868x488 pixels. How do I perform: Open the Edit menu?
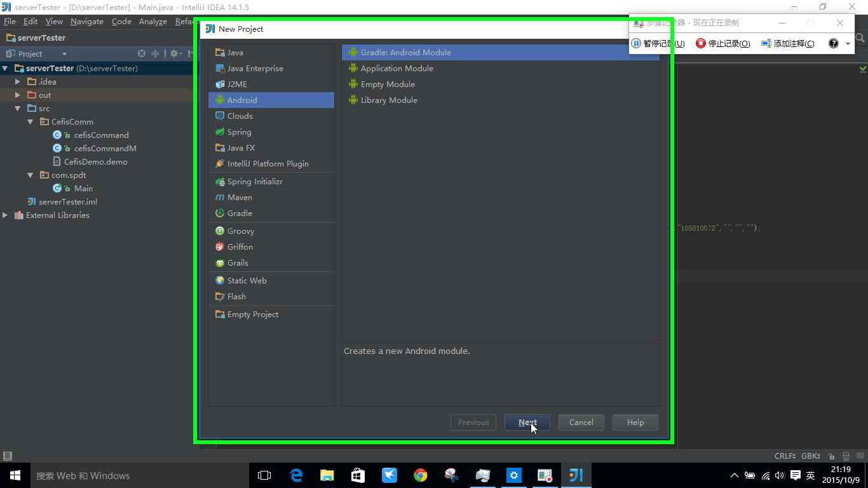coord(31,21)
